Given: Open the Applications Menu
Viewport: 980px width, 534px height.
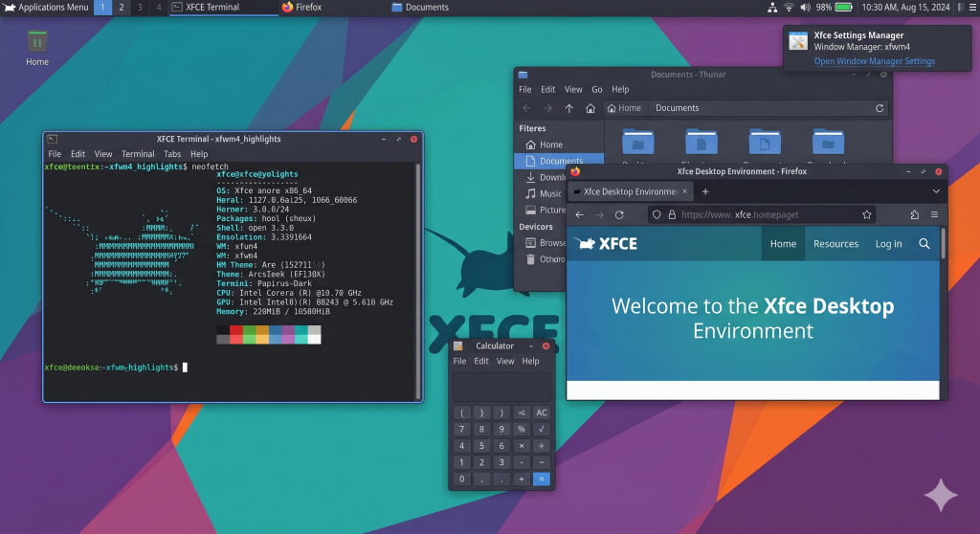Looking at the screenshot, I should click(46, 8).
